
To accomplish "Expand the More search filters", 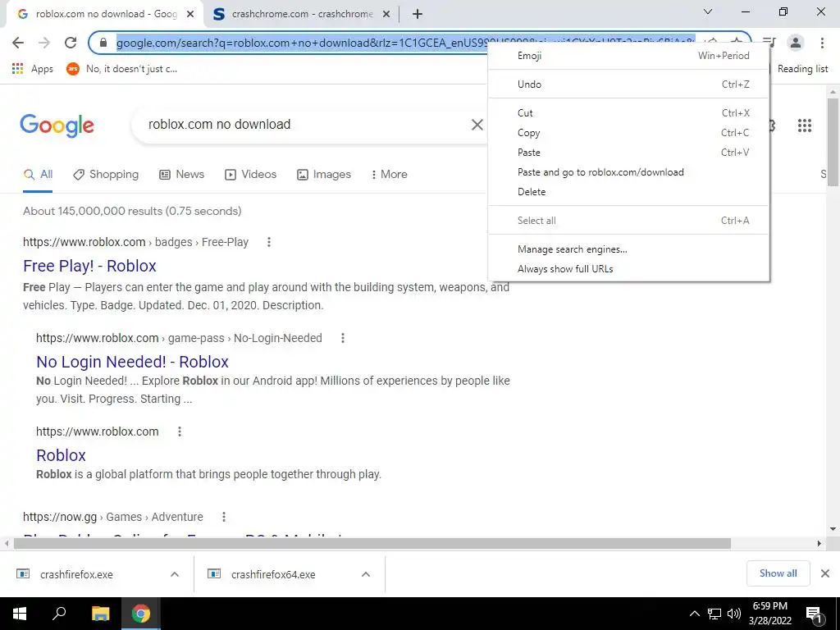I will tap(390, 174).
